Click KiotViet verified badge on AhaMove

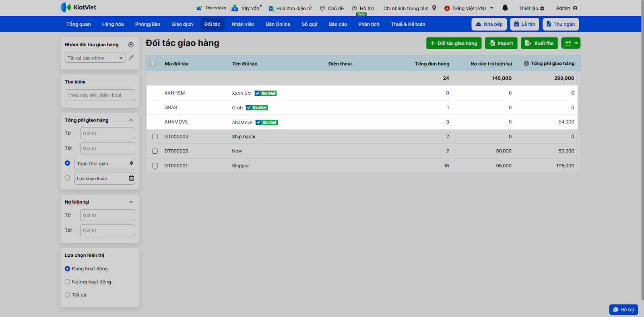click(x=266, y=122)
